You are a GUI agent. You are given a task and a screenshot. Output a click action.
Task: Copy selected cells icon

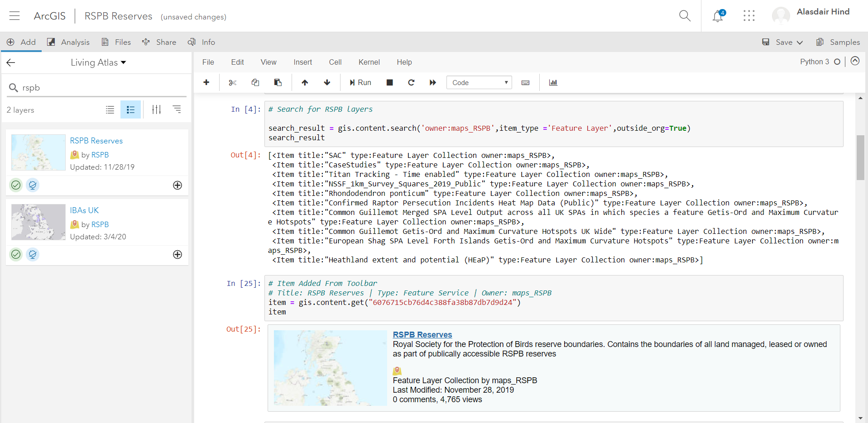255,82
